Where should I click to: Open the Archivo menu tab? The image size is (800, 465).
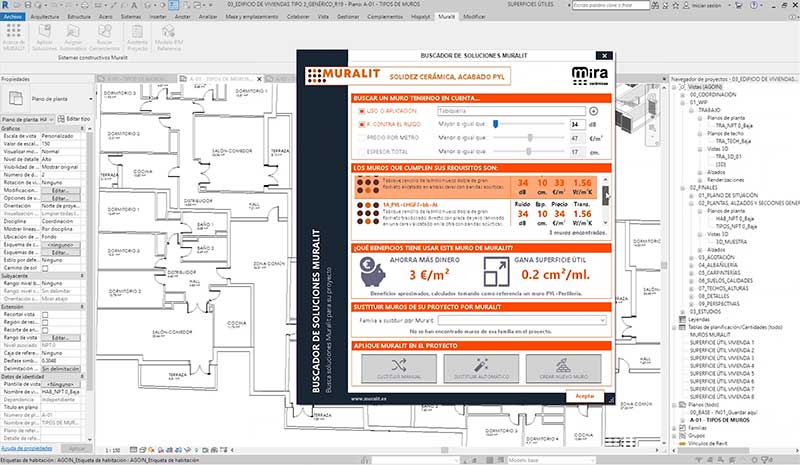tap(13, 17)
